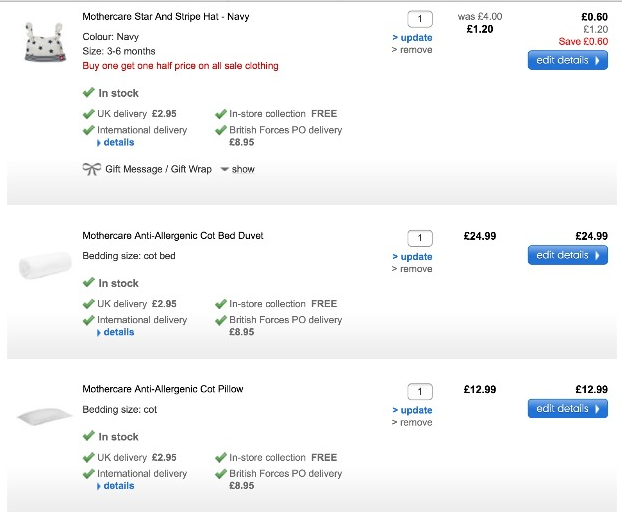Click the update quantity link for the hat
The width and height of the screenshot is (622, 515).
tap(414, 38)
